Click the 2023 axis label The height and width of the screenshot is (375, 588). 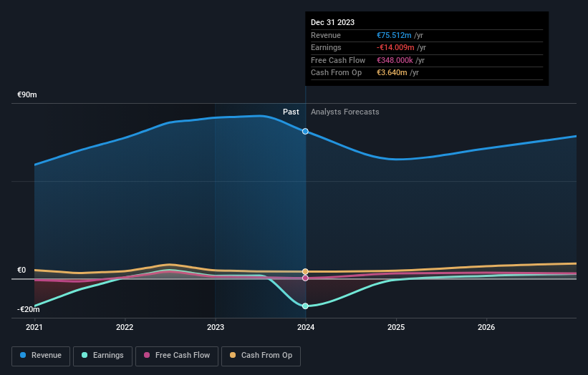pyautogui.click(x=216, y=328)
